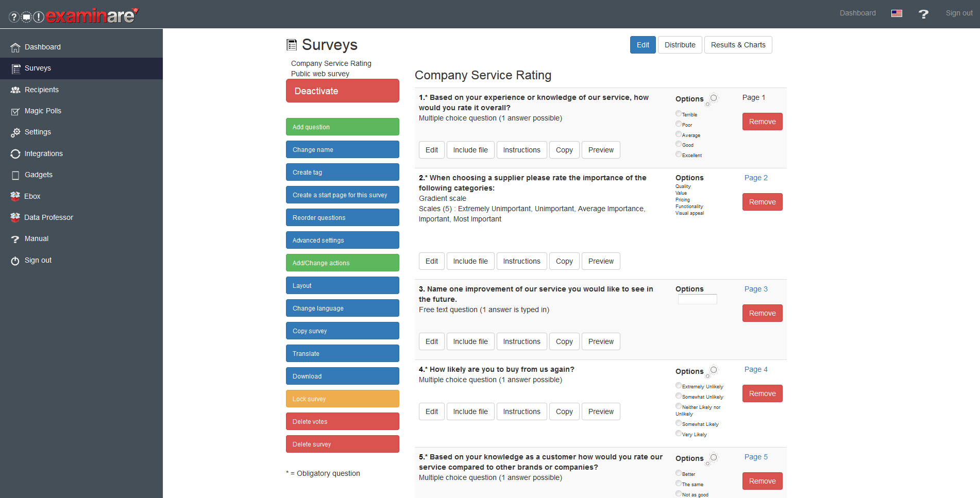Click the Gadgets tablet icon
Screen dimensions: 980x498
[x=15, y=176]
